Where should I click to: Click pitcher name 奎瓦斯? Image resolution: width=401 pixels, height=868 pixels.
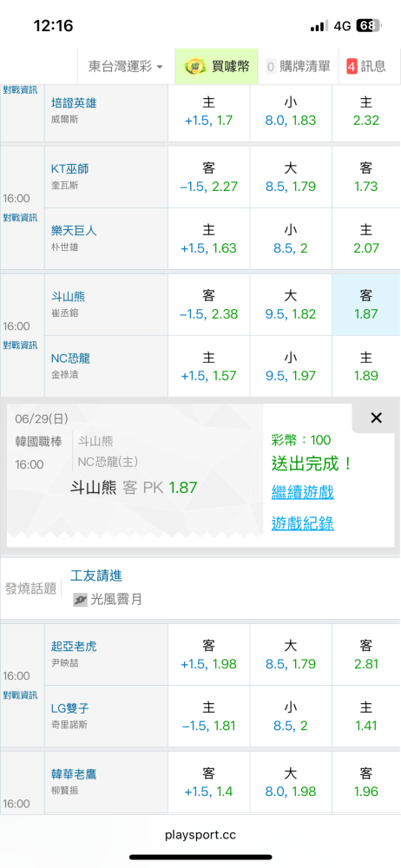pyautogui.click(x=65, y=186)
